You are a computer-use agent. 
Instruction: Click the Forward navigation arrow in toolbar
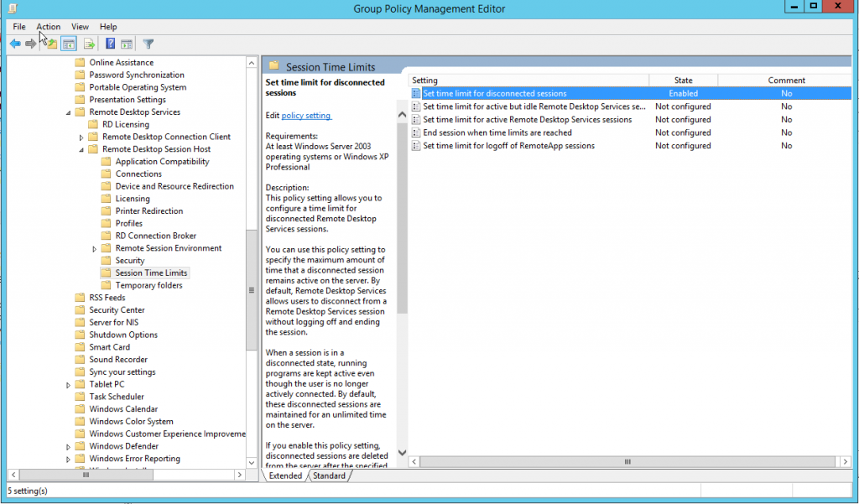pos(31,44)
